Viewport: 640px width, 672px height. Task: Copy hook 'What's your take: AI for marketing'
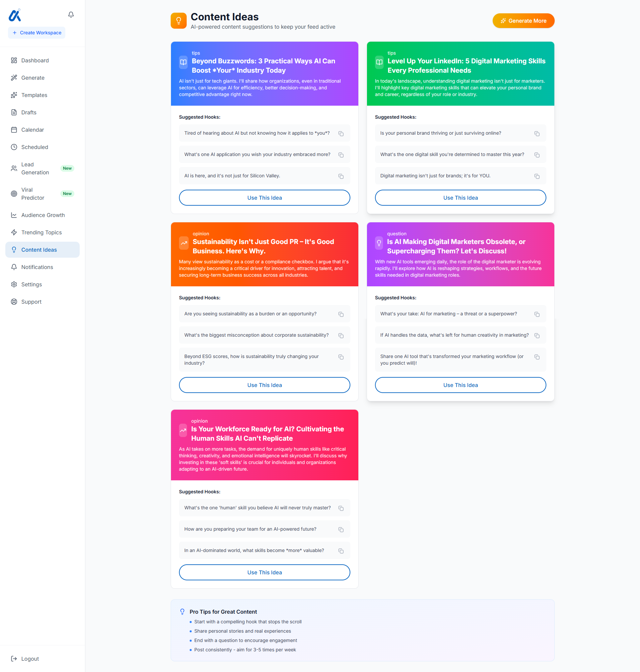(537, 314)
